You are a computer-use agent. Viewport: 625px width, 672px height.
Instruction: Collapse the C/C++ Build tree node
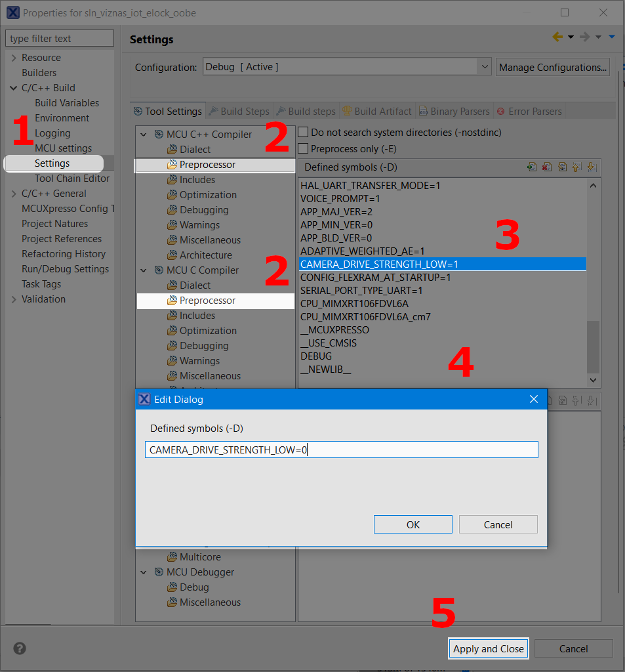coord(14,88)
